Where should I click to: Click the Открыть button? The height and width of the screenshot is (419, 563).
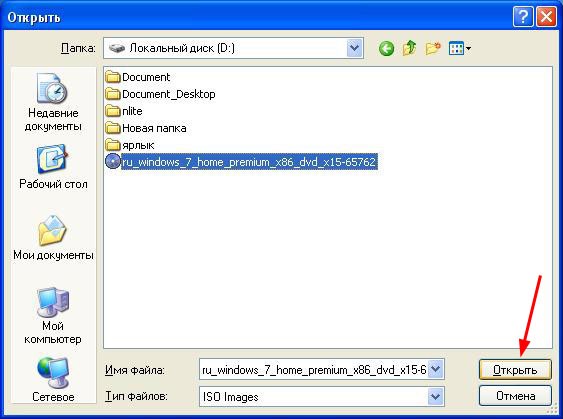tap(515, 370)
